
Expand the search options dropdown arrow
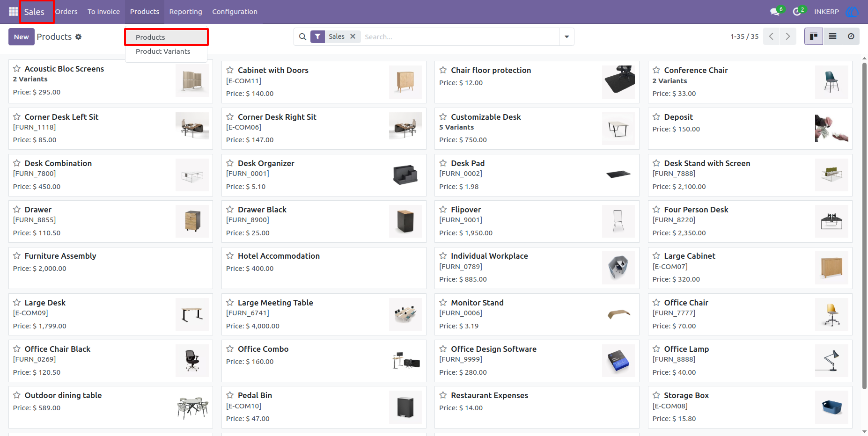click(566, 36)
